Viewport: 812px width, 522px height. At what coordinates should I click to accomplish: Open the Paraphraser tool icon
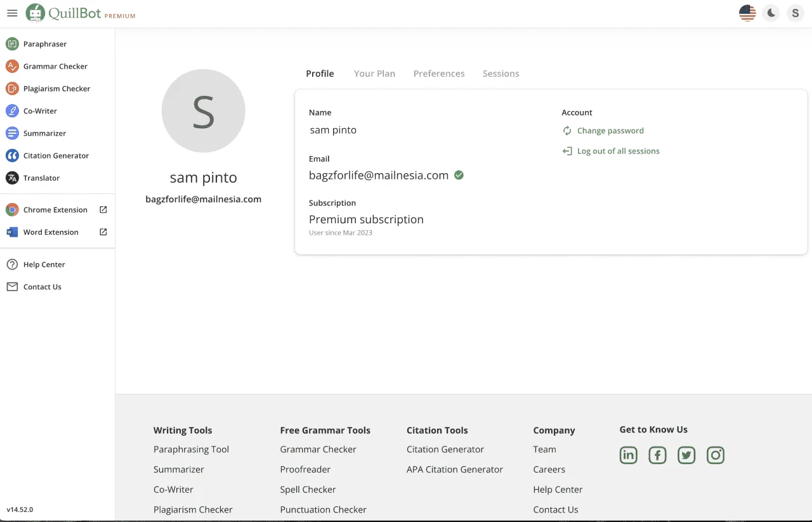click(x=12, y=44)
